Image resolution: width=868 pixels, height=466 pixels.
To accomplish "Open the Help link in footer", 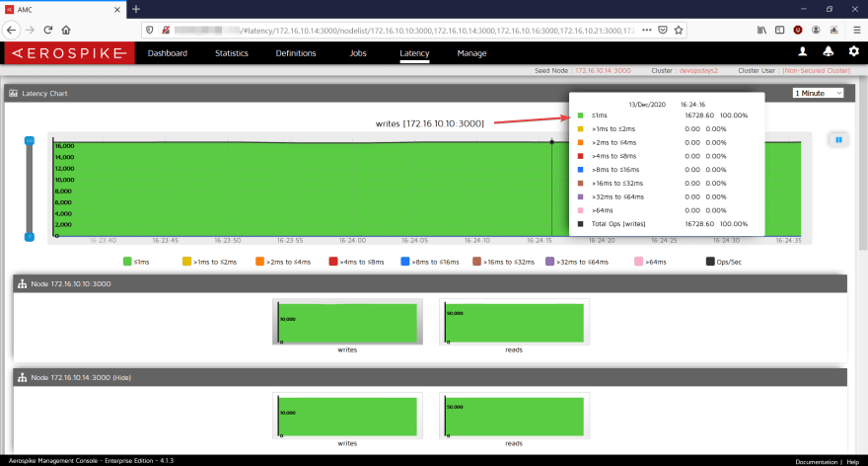I will tap(853, 462).
